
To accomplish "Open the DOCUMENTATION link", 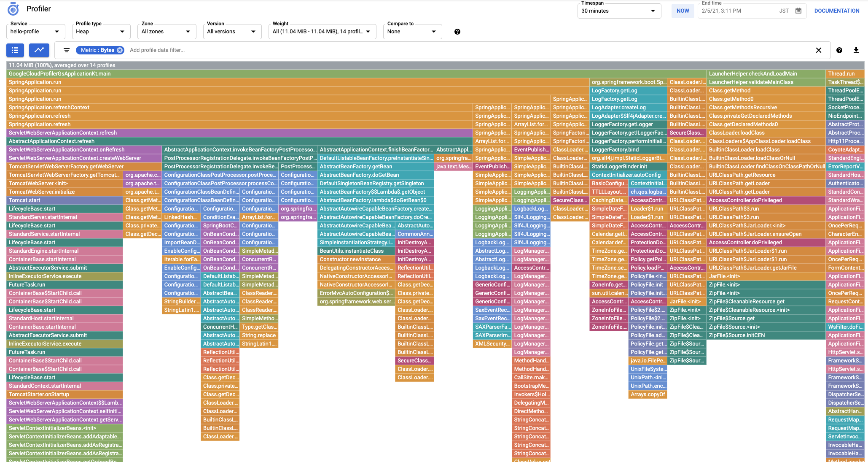I will coord(836,11).
